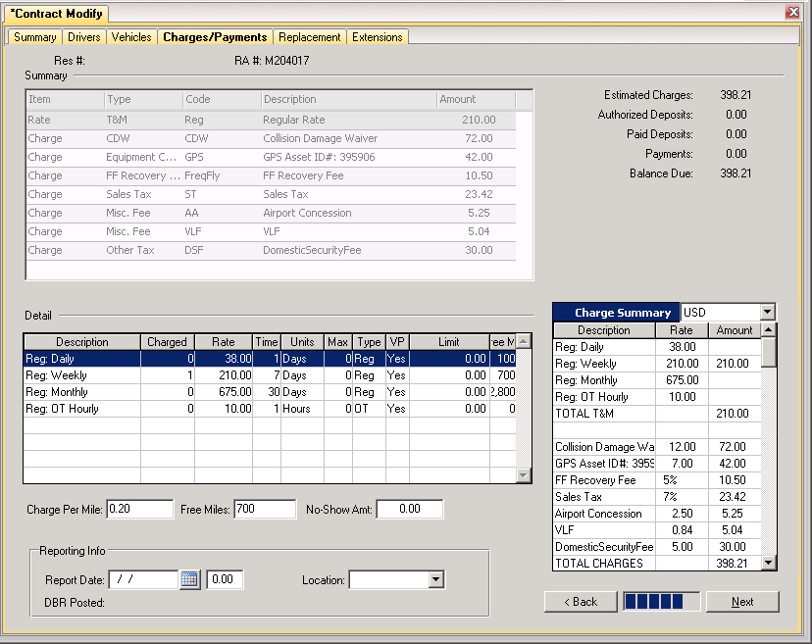Viewport: 812px width, 644px height.
Task: Click Detail grid scroll down arrow
Action: [x=524, y=475]
